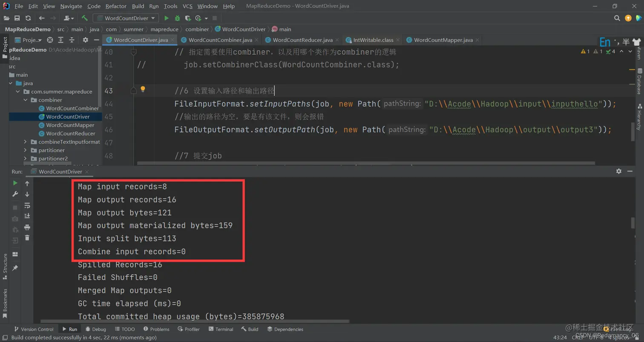Open the Terminal tool window
Screen dimensions: 644x342
pyautogui.click(x=220, y=329)
